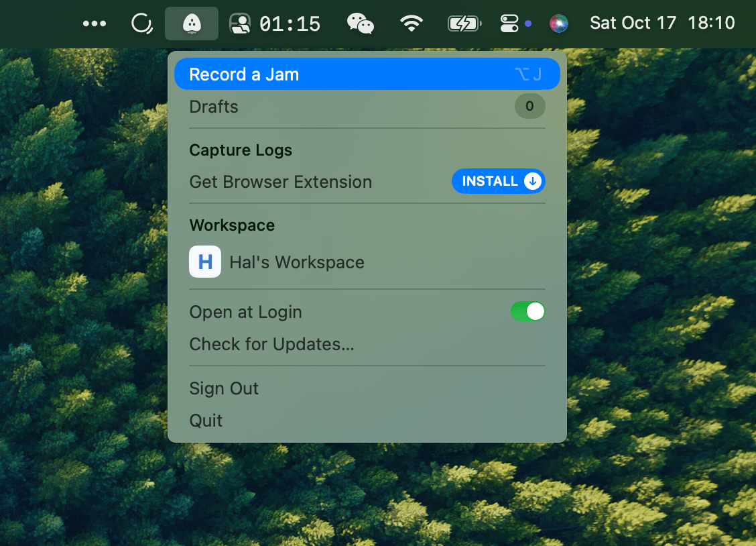This screenshot has height=546, width=756.
Task: Open the screen sharing timer icon
Action: click(x=240, y=23)
